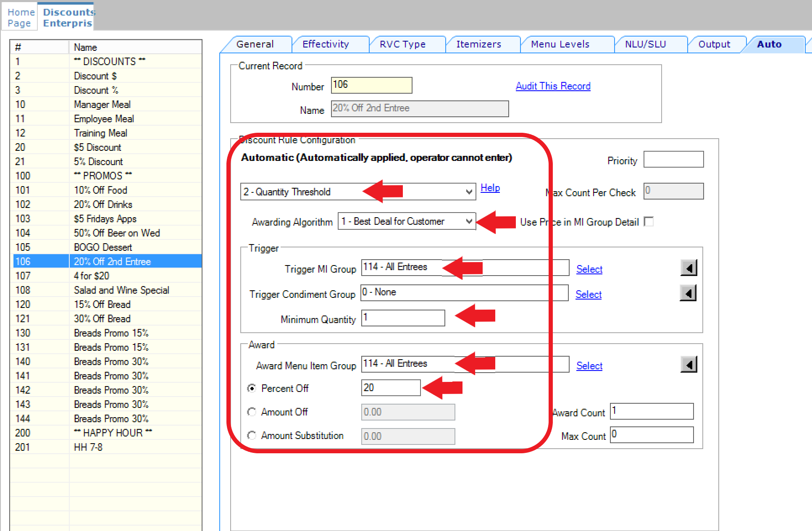Enable Use Price in MI Group Detail checkbox
812x531 pixels.
pos(649,221)
